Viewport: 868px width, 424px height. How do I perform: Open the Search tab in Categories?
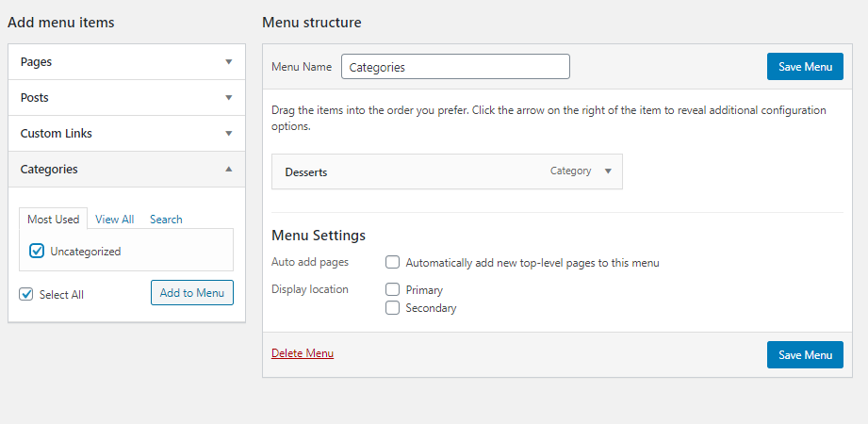[x=166, y=220]
